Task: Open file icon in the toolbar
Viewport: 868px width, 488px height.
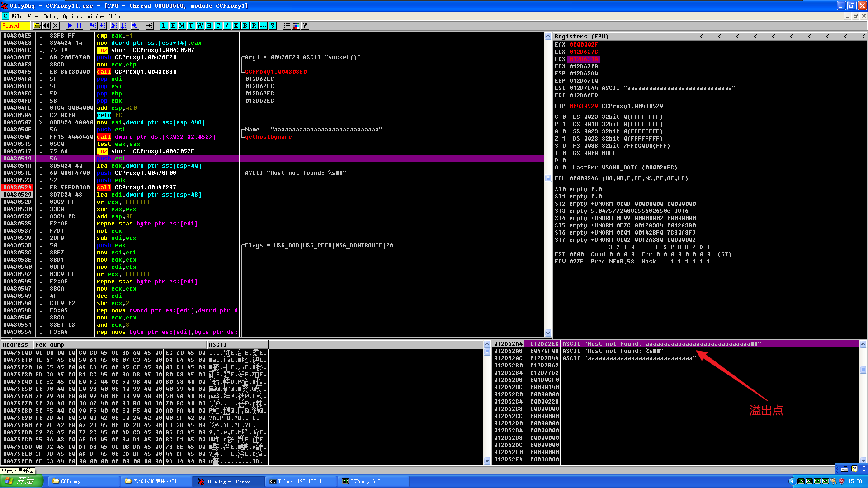Action: click(37, 26)
